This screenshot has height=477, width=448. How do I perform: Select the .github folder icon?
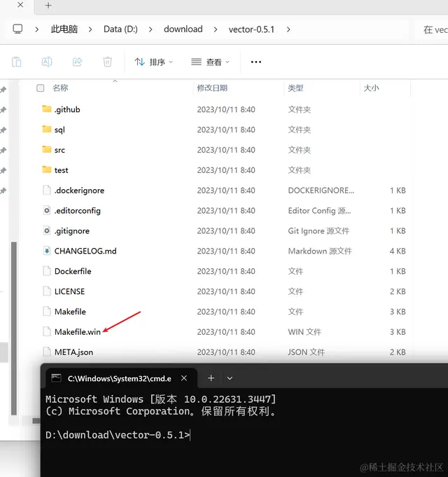(x=46, y=109)
